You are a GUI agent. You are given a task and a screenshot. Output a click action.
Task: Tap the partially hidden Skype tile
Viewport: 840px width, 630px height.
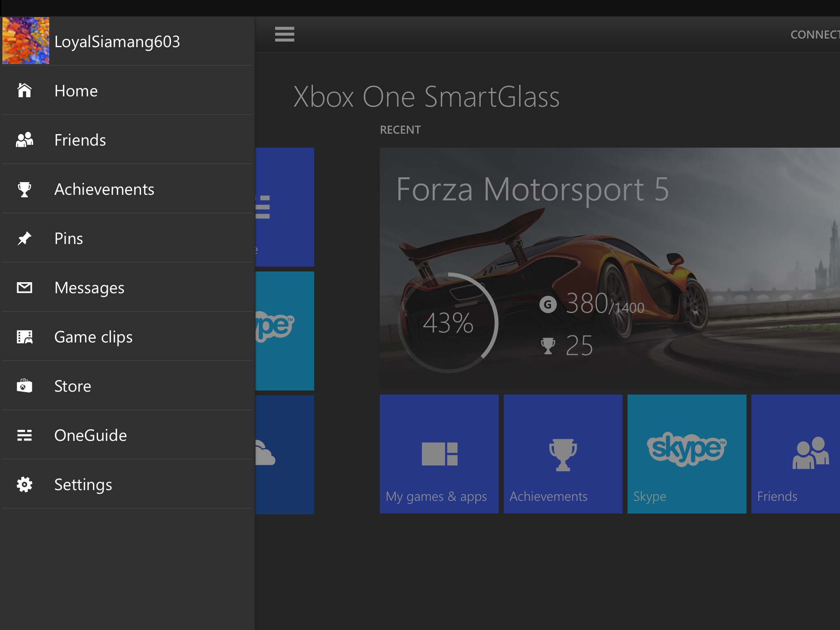click(285, 331)
